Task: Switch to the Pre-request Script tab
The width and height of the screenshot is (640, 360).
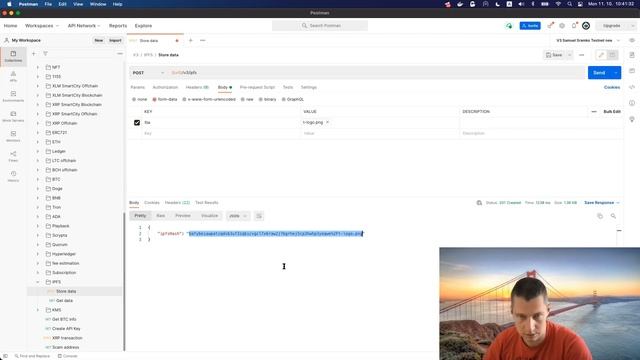Action: [x=257, y=87]
